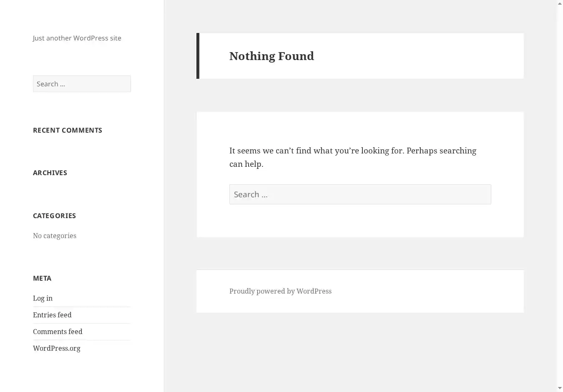Click the Proudly powered by WordPress link
This screenshot has width=563, height=392.
tap(280, 291)
